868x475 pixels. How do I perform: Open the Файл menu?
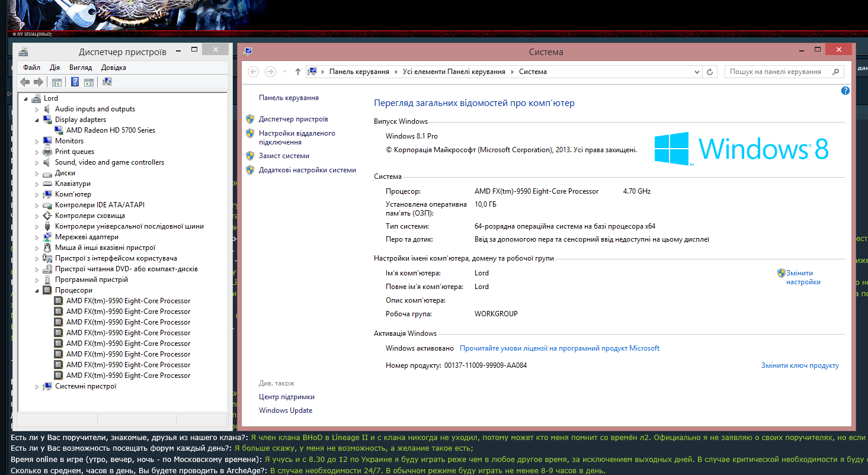[32, 68]
